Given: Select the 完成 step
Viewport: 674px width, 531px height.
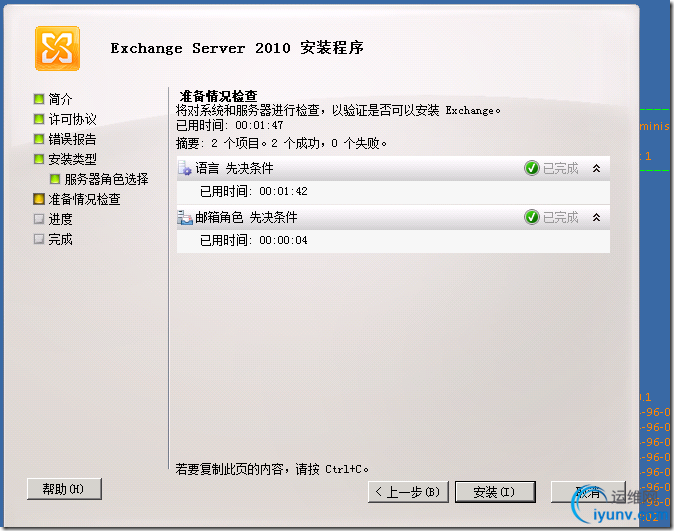Looking at the screenshot, I should (60, 239).
